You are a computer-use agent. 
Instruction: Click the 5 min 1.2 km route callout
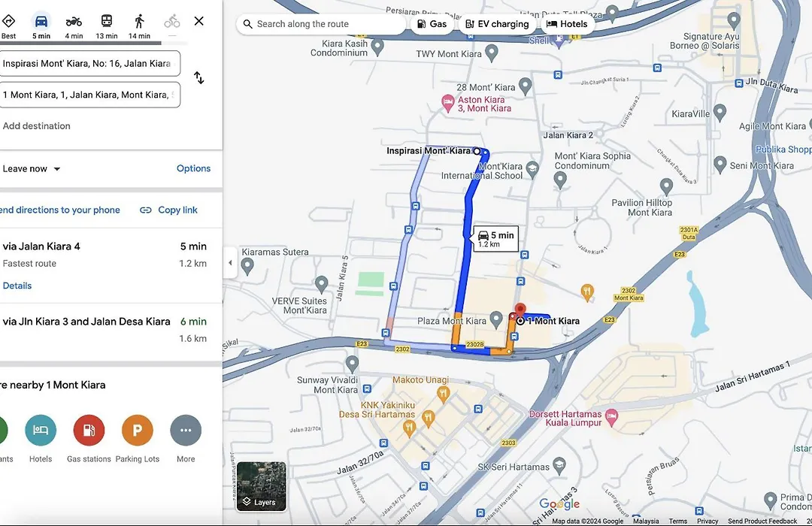pyautogui.click(x=495, y=239)
